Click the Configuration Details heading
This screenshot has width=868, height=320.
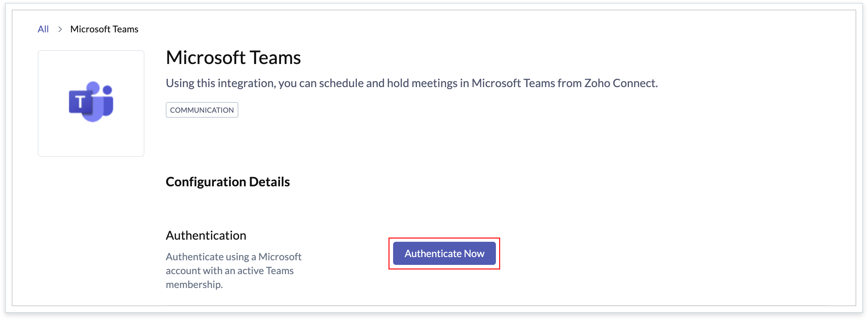[228, 182]
